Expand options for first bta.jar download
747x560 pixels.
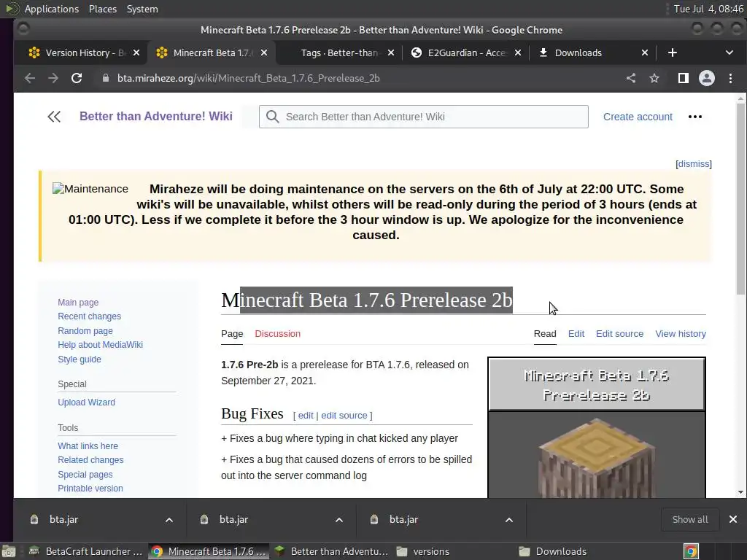pos(169,519)
